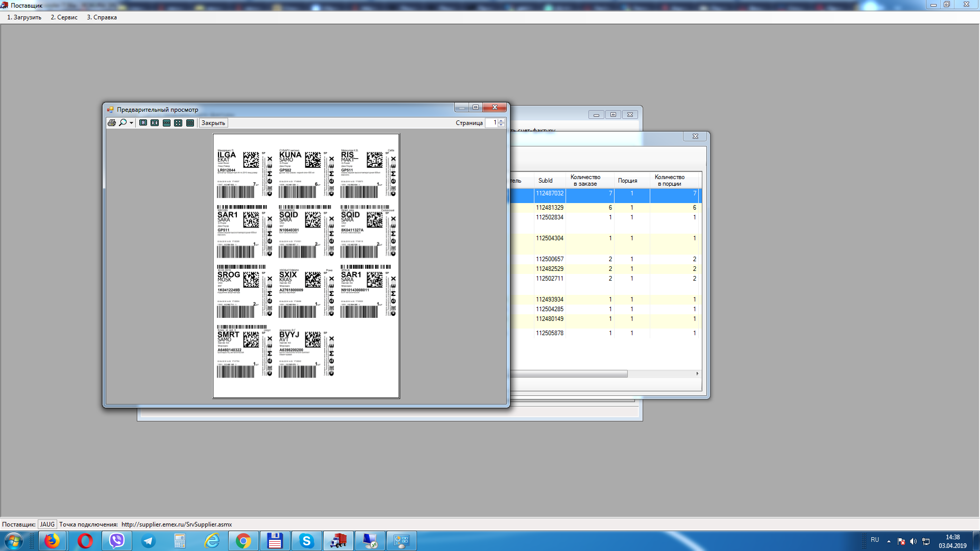Click the Zoom magnifier icon
Viewport: 980px width, 551px height.
tap(123, 123)
